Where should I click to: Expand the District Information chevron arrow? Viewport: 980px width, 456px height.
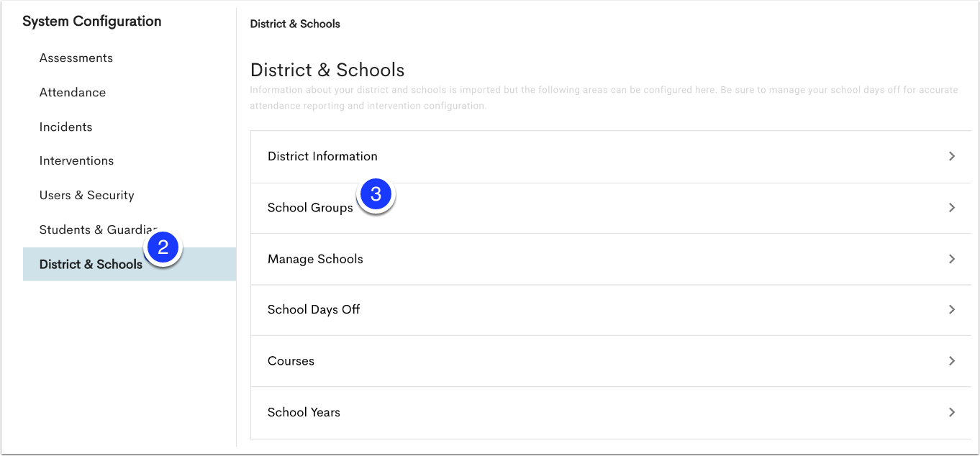click(951, 156)
